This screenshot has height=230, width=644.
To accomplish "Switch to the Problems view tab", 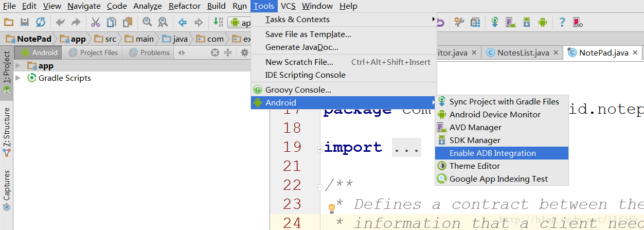I will pos(149,52).
